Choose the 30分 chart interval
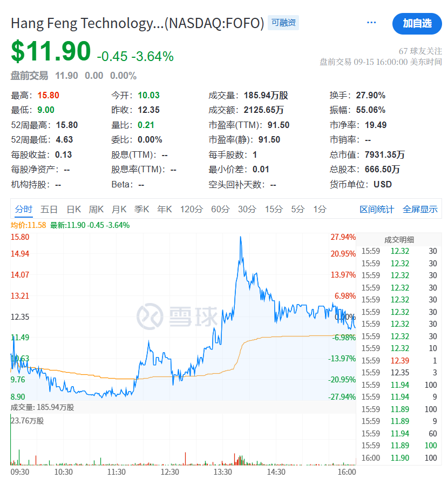Screen dimensions: 448x478 (247, 210)
